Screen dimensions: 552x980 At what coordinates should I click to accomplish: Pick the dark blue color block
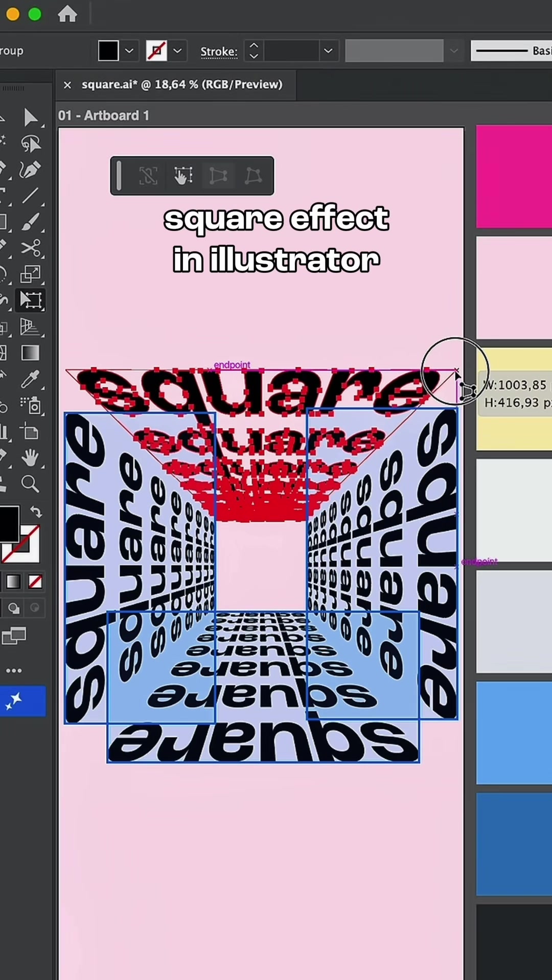(514, 844)
